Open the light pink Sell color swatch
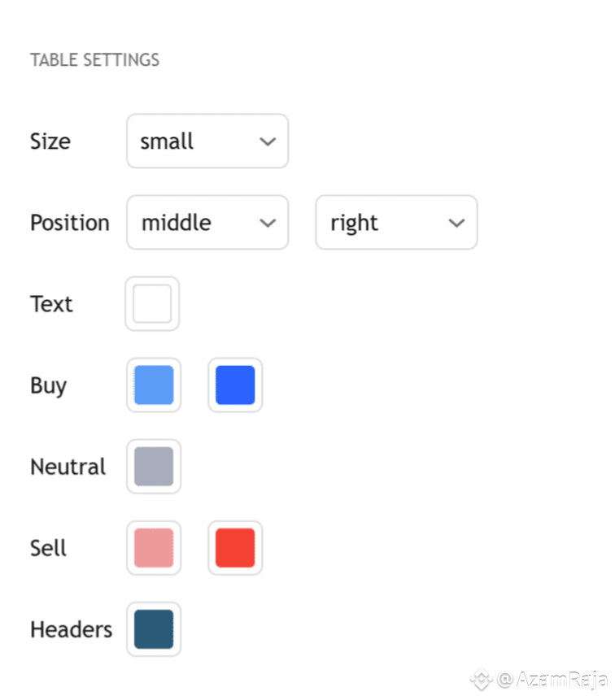 [154, 548]
